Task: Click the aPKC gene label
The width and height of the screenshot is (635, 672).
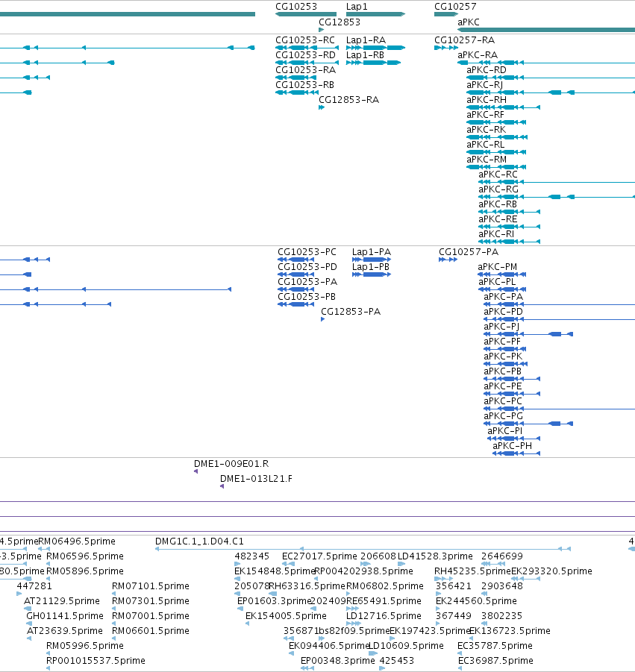Action: (x=469, y=22)
